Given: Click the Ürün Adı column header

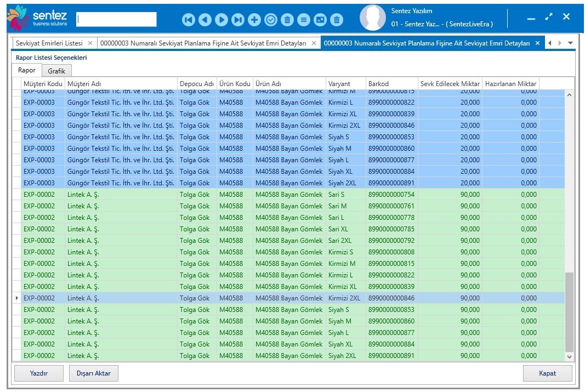Looking at the screenshot, I should click(289, 84).
